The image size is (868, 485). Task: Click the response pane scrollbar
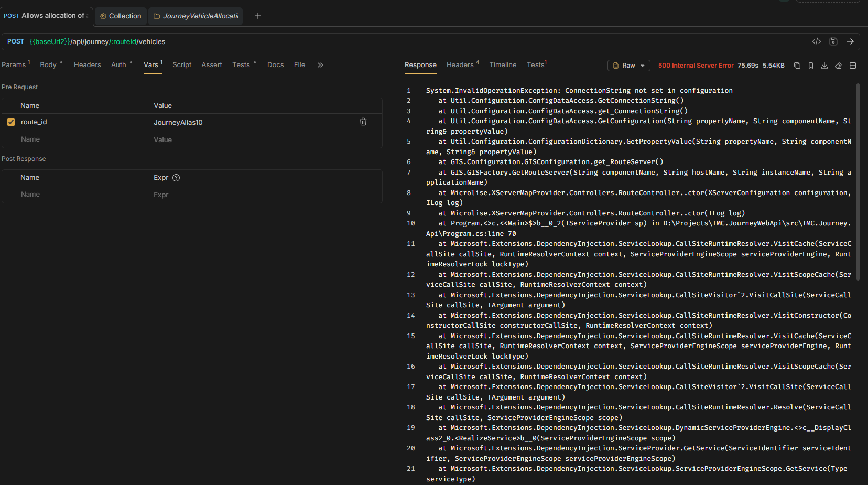click(x=858, y=181)
